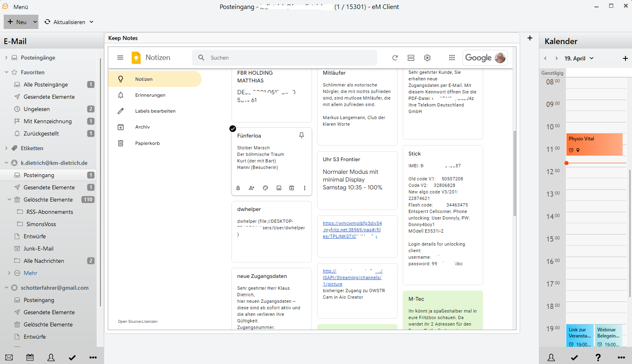632x364 pixels.
Task: Pin the Fünferloa note
Action: [301, 135]
